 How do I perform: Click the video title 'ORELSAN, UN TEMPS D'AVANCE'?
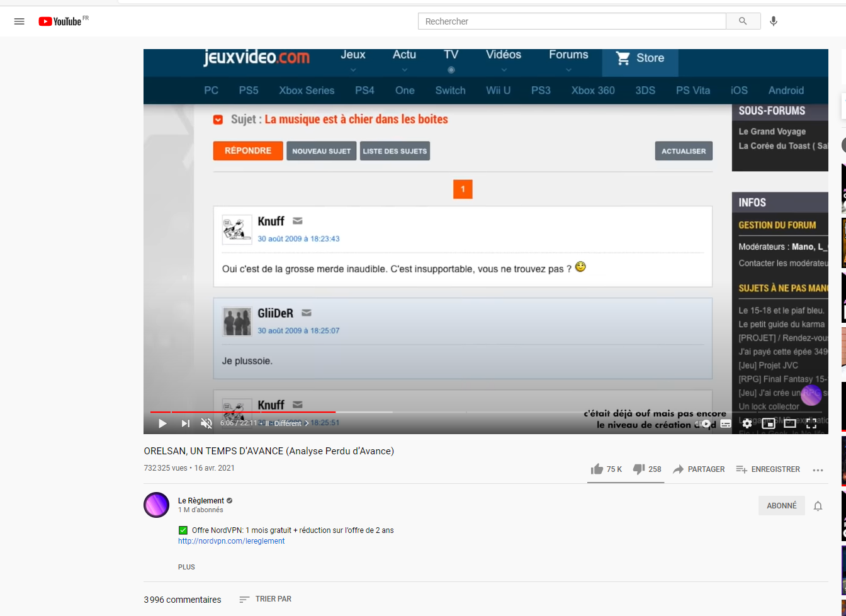[269, 451]
